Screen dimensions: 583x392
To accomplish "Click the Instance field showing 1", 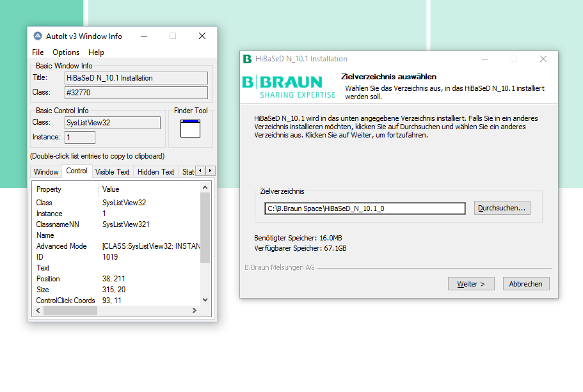I will click(x=80, y=137).
